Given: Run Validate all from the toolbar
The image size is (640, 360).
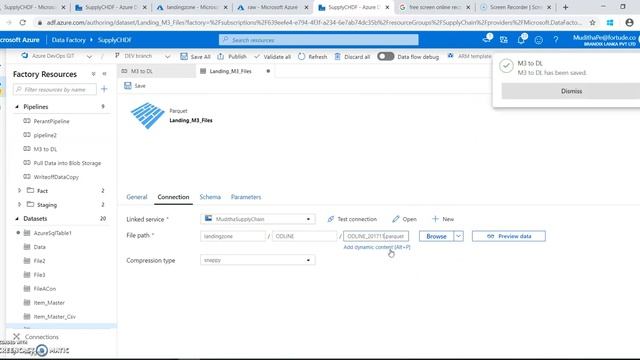Looking at the screenshot, I should point(272,56).
